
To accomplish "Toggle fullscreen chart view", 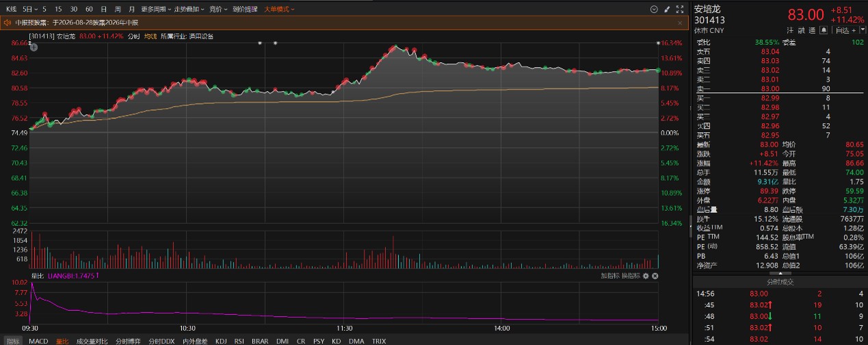I will tap(679, 9).
